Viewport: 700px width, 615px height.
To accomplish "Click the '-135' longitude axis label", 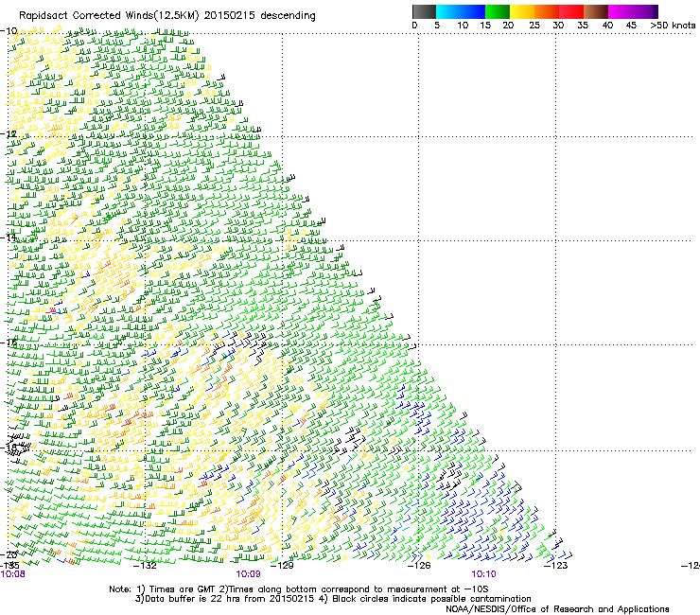I will [9, 566].
